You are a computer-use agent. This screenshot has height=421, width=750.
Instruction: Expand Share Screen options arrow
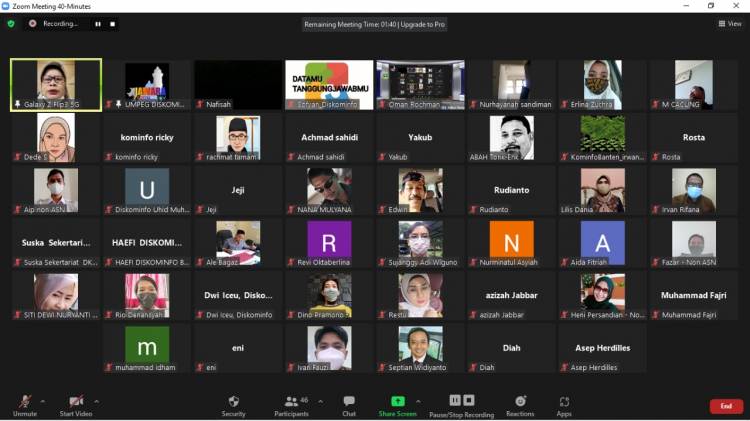click(419, 401)
